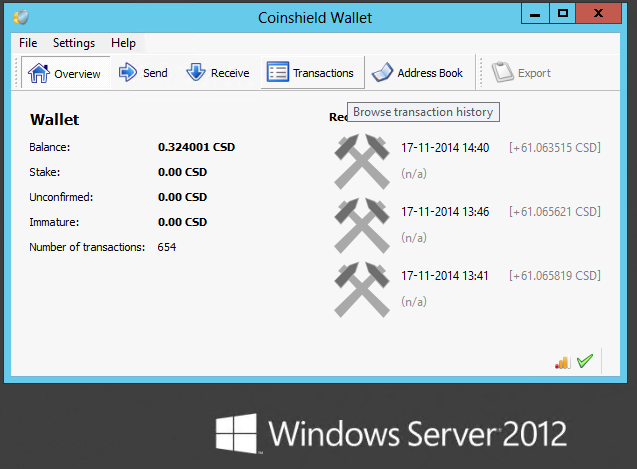The height and width of the screenshot is (469, 637).
Task: Click the balance value 0.324001 CSD
Action: [196, 147]
